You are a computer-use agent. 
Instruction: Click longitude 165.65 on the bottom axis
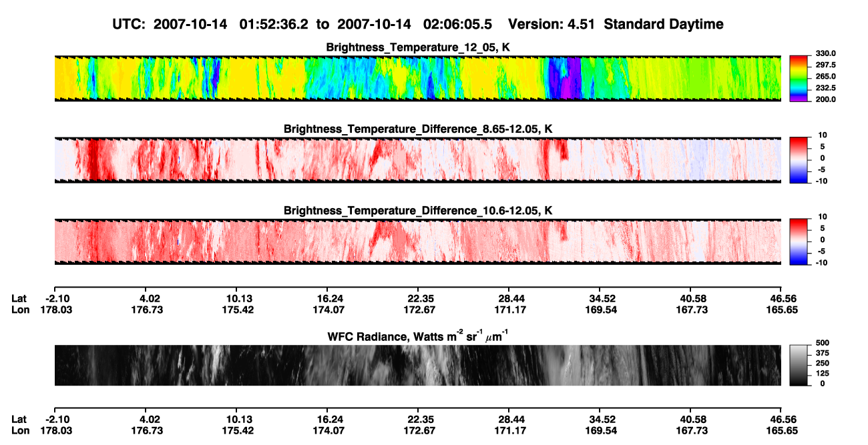[781, 431]
